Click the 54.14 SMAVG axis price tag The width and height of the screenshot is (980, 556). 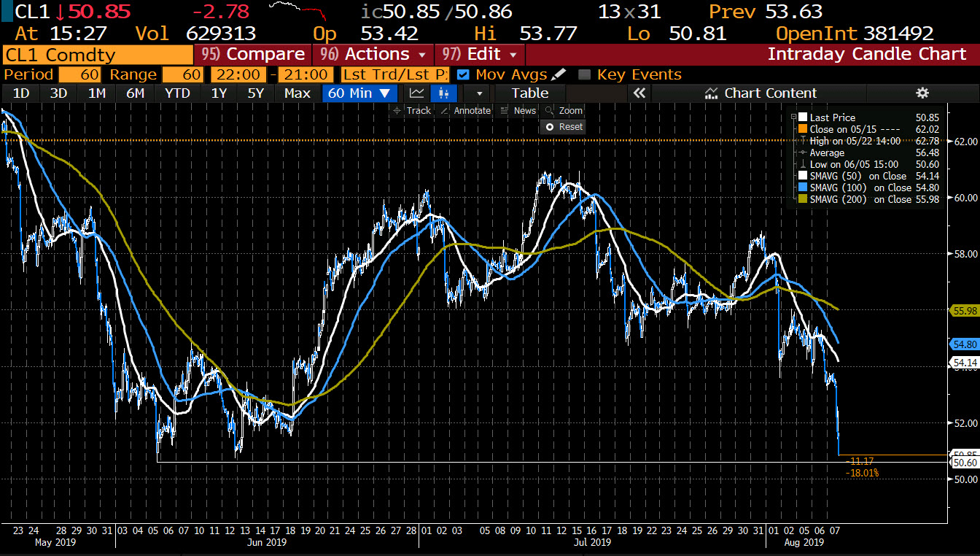pyautogui.click(x=965, y=362)
